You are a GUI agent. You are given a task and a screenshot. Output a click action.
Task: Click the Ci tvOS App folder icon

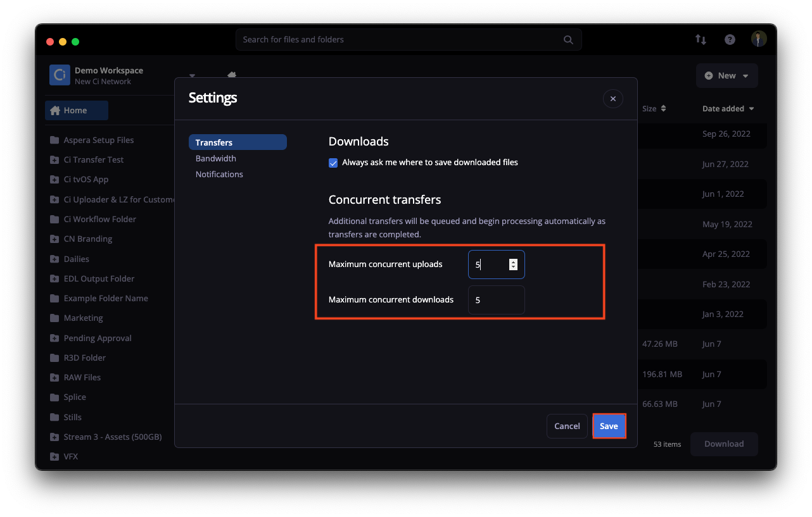pyautogui.click(x=54, y=179)
